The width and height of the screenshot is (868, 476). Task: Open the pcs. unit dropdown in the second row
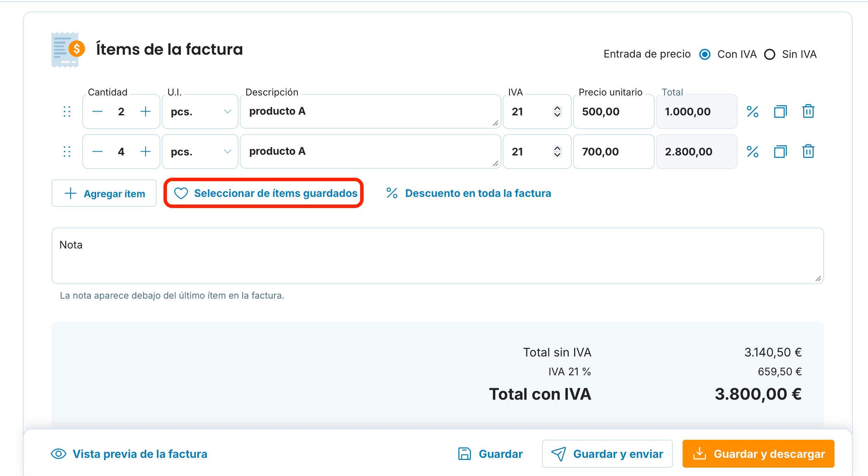point(200,152)
